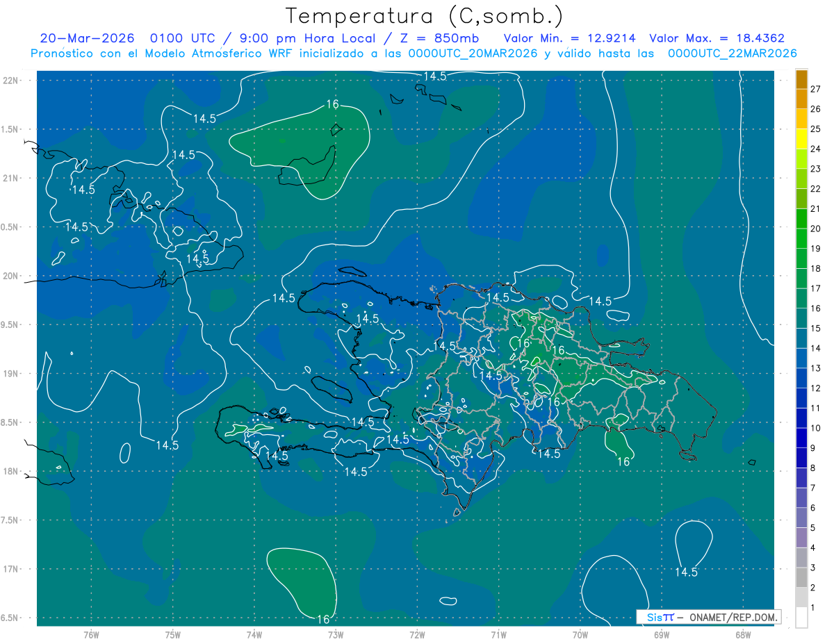Click the 76W longitude axis label
Image resolution: width=834 pixels, height=644 pixels.
pyautogui.click(x=91, y=635)
